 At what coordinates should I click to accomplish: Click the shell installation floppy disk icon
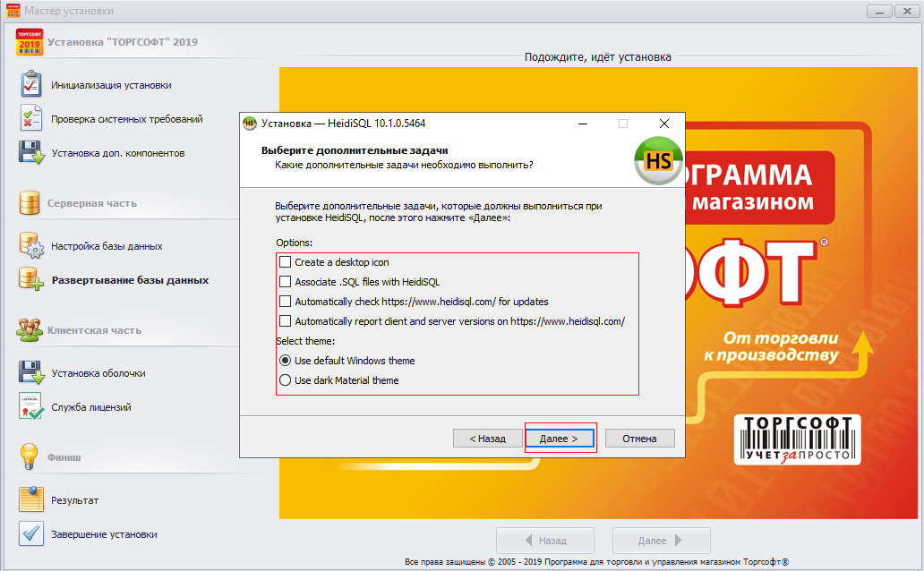(x=31, y=372)
